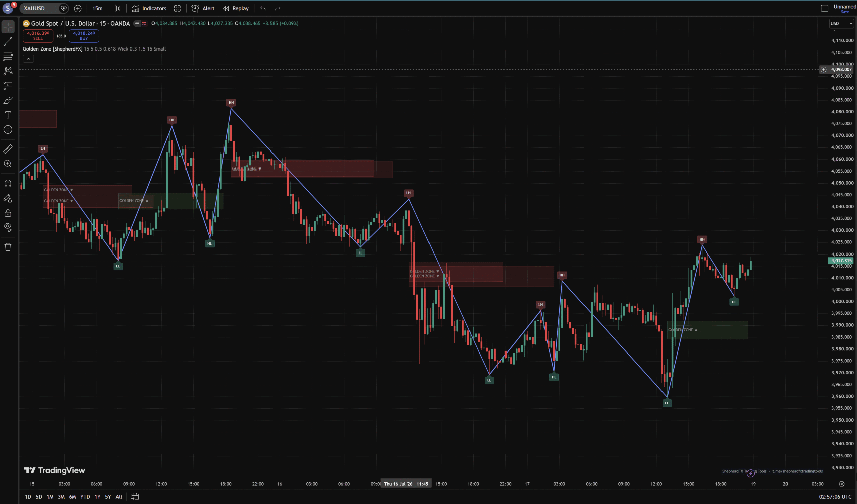Click the Golden Zone ShepherdFX indicator title
The width and height of the screenshot is (857, 504).
coord(53,49)
